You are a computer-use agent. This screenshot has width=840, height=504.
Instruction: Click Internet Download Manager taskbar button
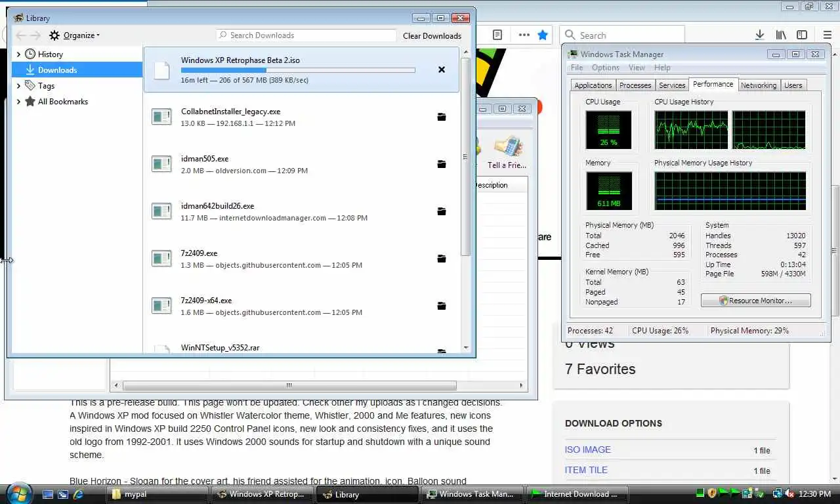576,494
